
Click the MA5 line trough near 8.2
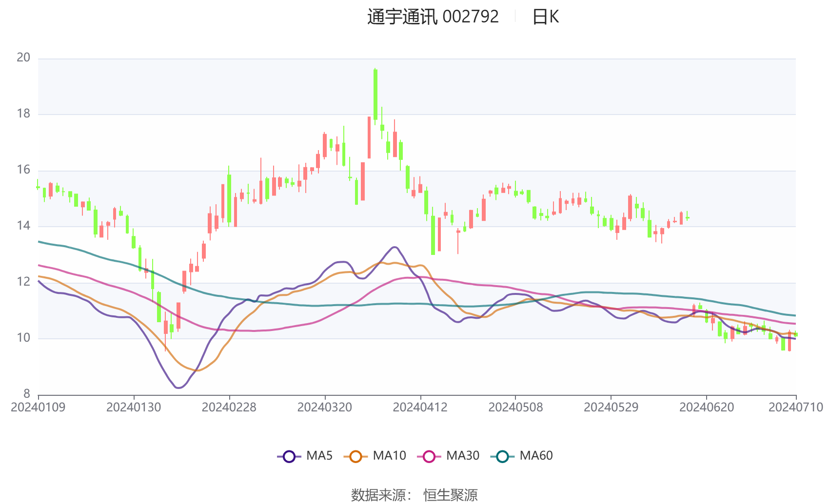coord(178,388)
